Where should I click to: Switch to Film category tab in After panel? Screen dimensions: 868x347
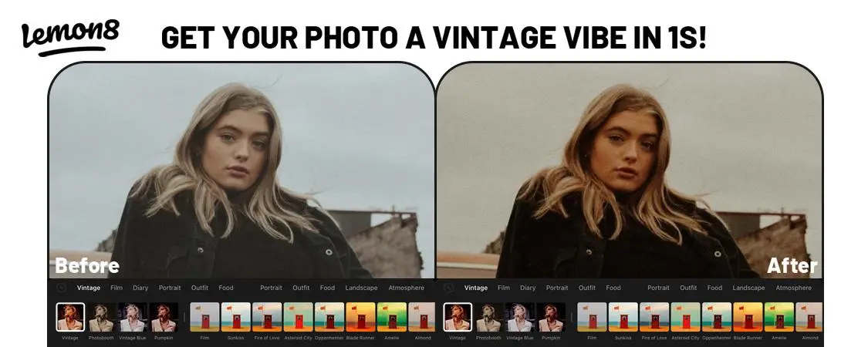(x=504, y=288)
